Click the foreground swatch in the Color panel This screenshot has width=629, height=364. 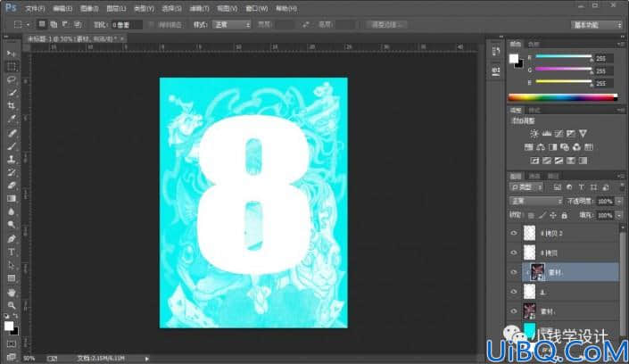pos(514,59)
